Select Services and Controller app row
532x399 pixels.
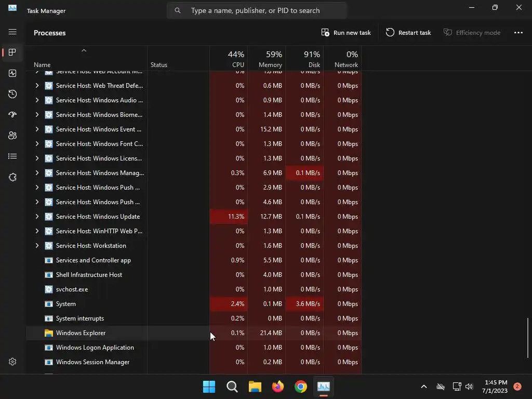tap(194, 260)
